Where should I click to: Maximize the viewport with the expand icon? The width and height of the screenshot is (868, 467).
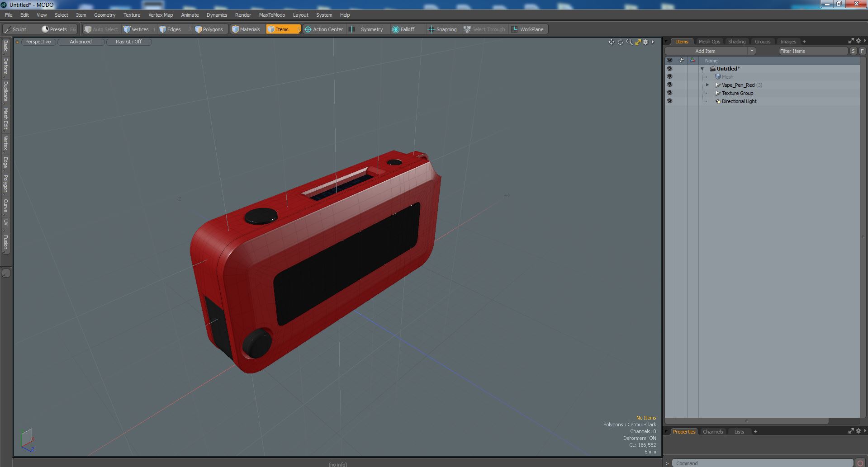638,42
